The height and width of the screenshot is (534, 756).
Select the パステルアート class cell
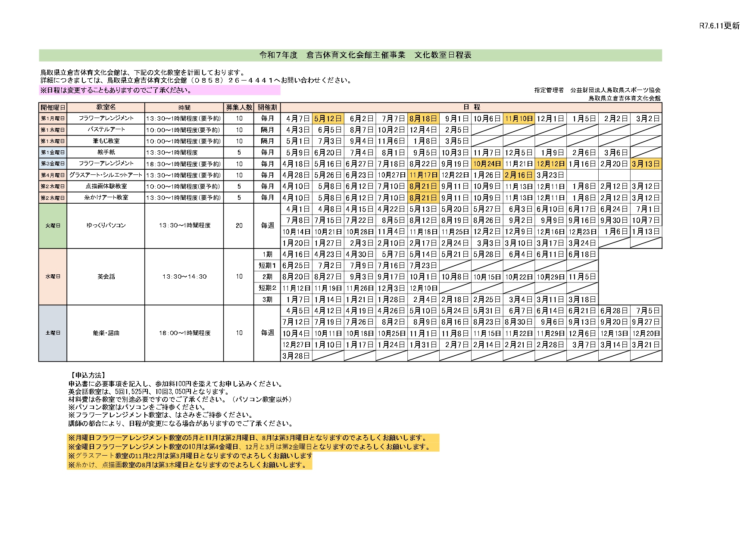click(106, 130)
